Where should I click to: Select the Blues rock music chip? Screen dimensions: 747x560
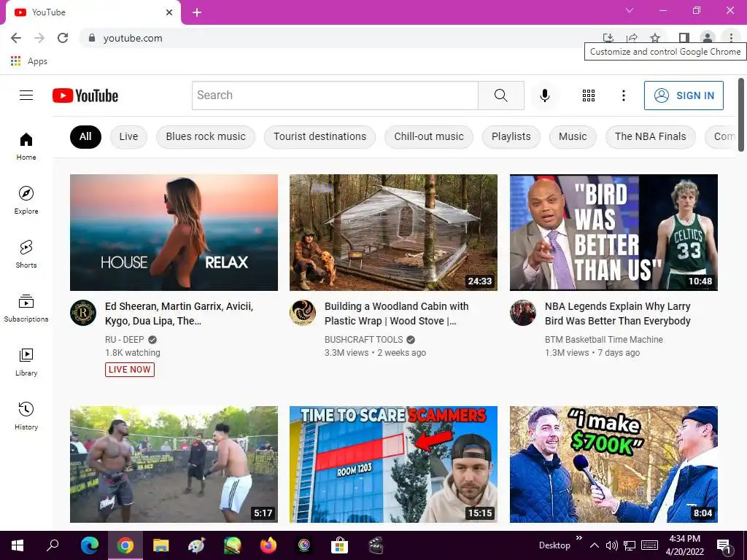(x=206, y=136)
